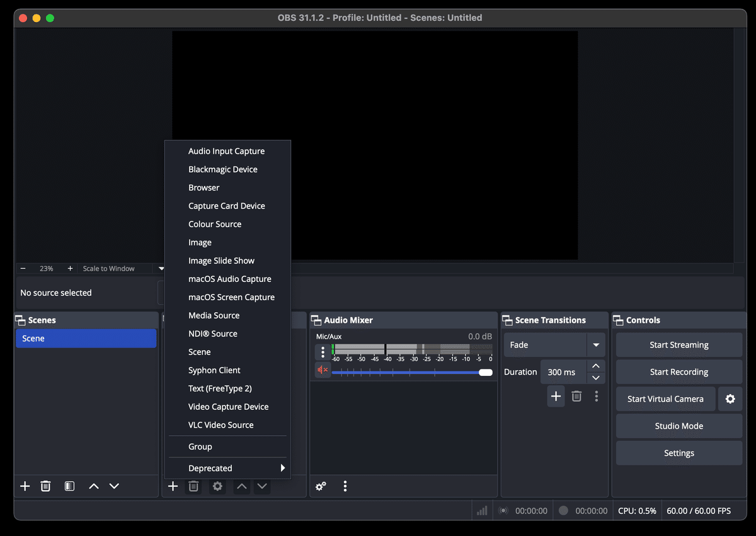Open the Mic/Aux options dots menu
756x536 pixels.
[323, 351]
